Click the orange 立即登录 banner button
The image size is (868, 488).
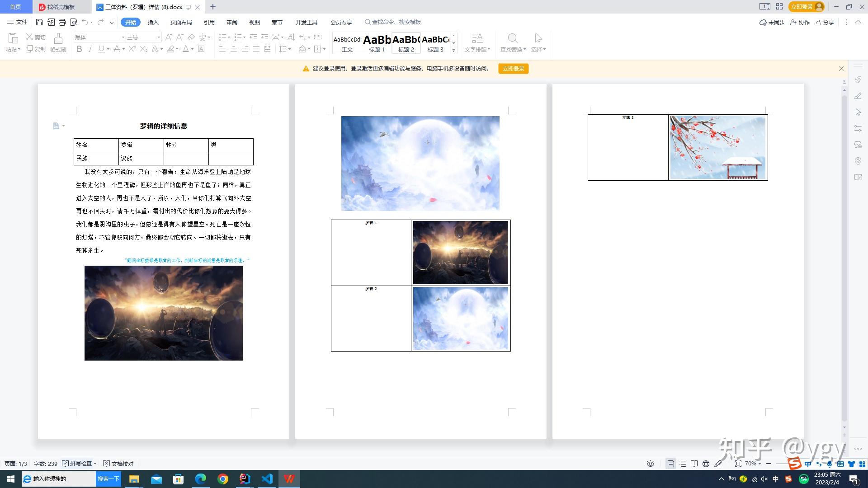[513, 69]
